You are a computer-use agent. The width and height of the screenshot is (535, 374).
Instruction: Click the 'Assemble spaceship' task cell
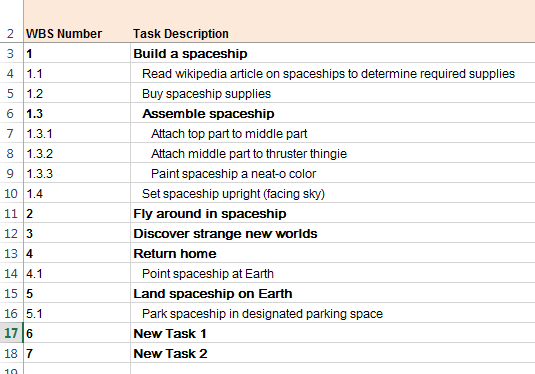(333, 113)
